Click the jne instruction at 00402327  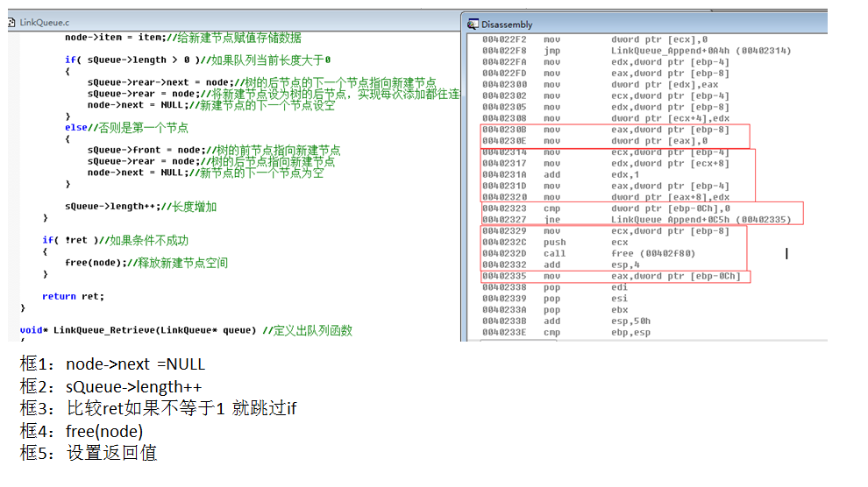tap(636, 220)
